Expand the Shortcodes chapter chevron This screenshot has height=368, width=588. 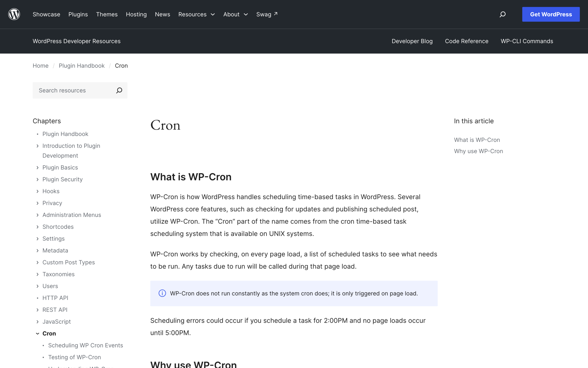pos(37,227)
